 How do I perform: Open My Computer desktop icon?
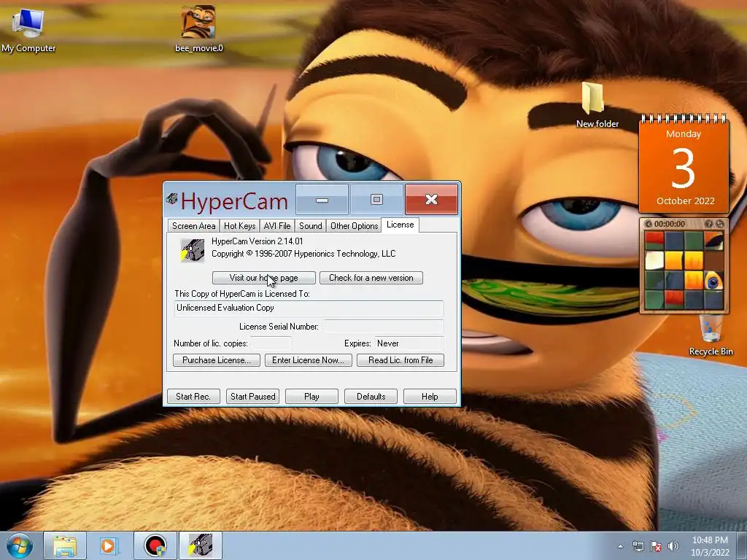click(28, 29)
